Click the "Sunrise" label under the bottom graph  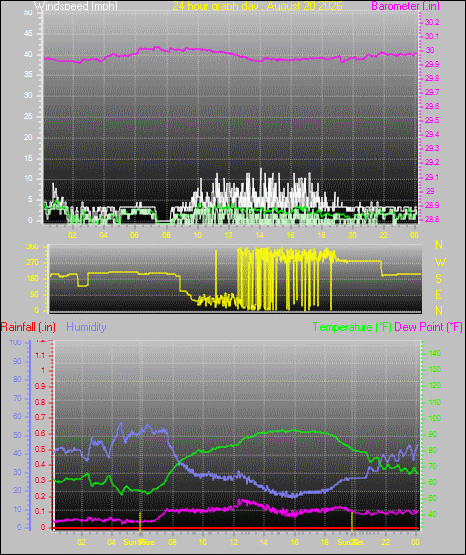pos(139,542)
